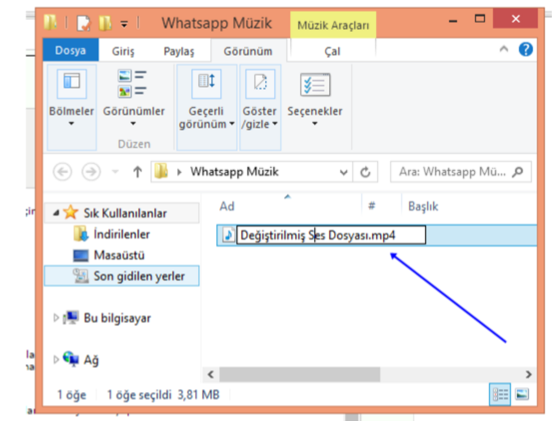Image resolution: width=553 pixels, height=421 pixels.
Task: Go up one folder level
Action: pos(138,172)
